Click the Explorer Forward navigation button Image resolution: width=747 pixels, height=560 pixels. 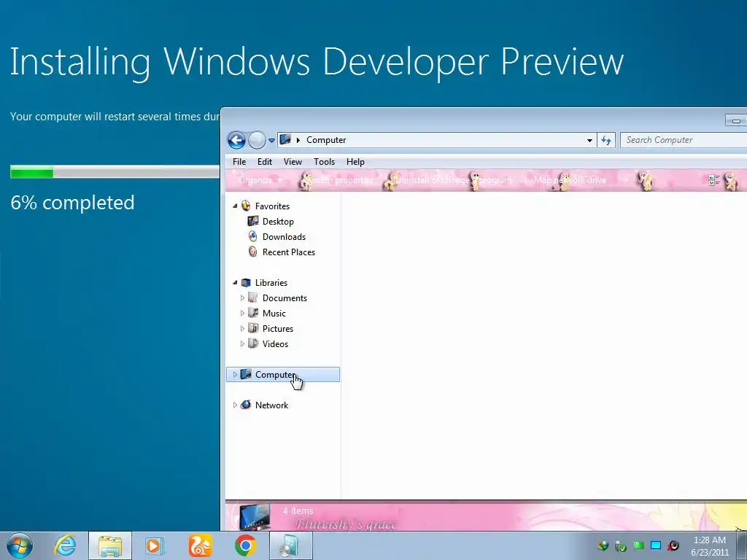tap(258, 140)
